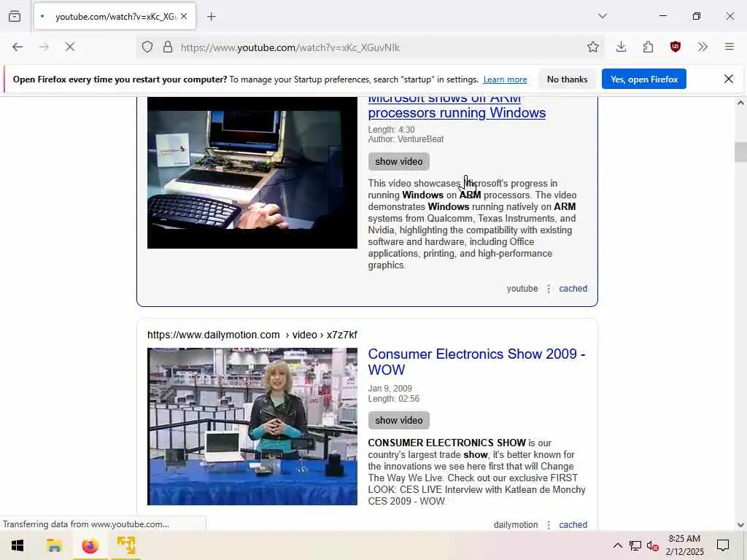Open Consumer Electronics Show 2009 - WOW link
The width and height of the screenshot is (747, 560).
point(476,362)
